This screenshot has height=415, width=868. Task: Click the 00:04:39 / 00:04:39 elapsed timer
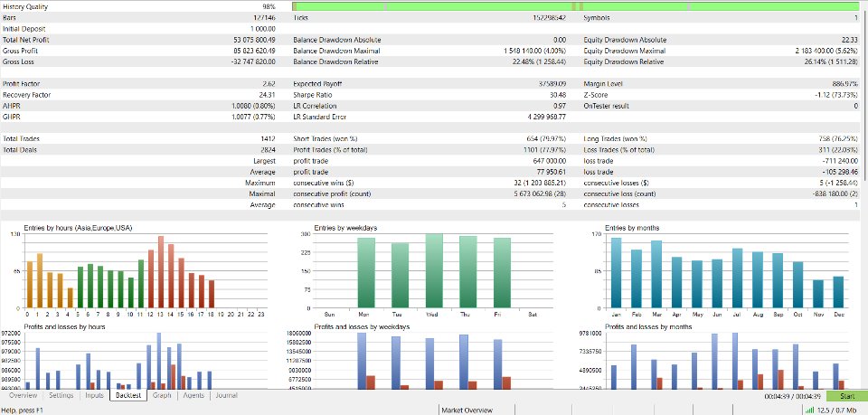click(792, 396)
